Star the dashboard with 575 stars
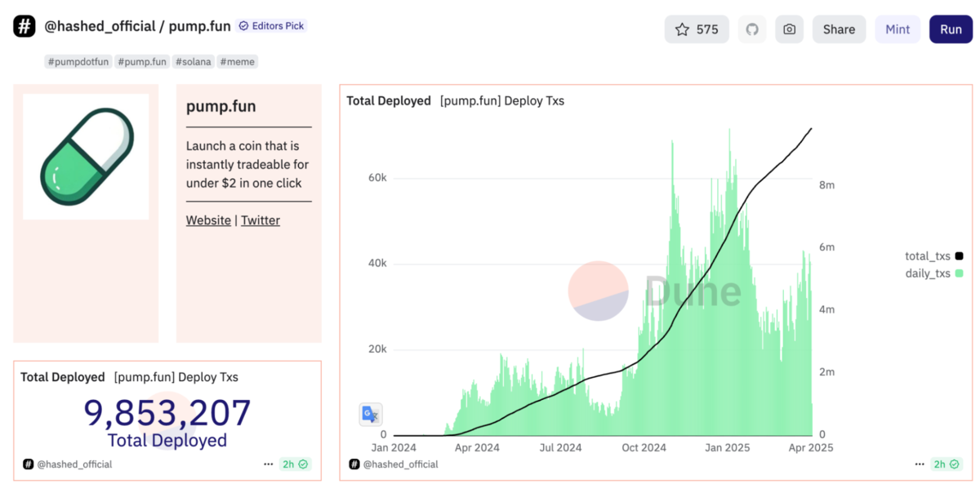980x493 pixels. [697, 29]
